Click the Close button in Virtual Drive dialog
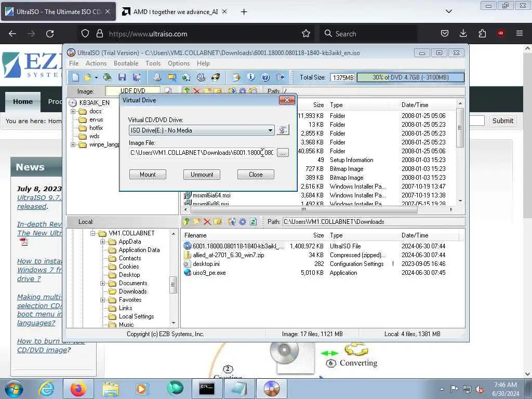Screen dimensions: 532x399 point(256,175)
